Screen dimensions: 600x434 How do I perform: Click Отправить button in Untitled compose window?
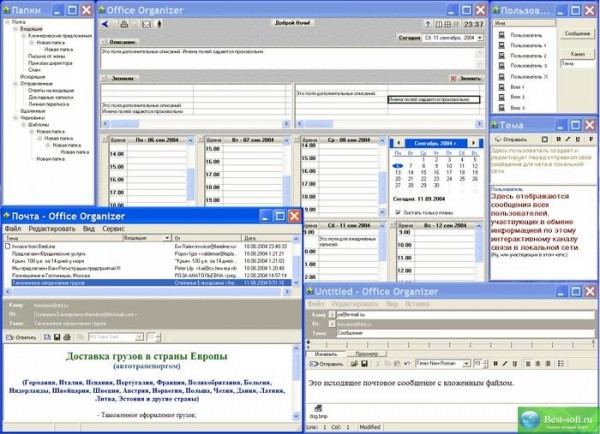click(326, 364)
